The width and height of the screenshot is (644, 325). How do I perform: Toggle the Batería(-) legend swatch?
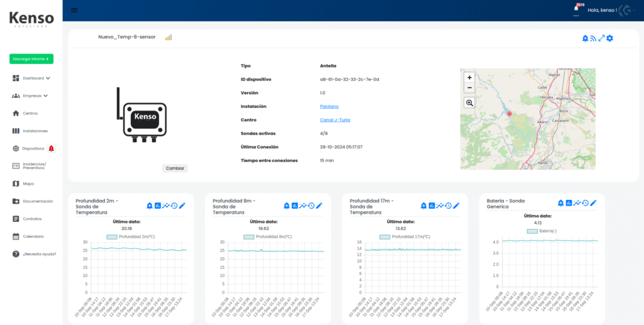(532, 231)
